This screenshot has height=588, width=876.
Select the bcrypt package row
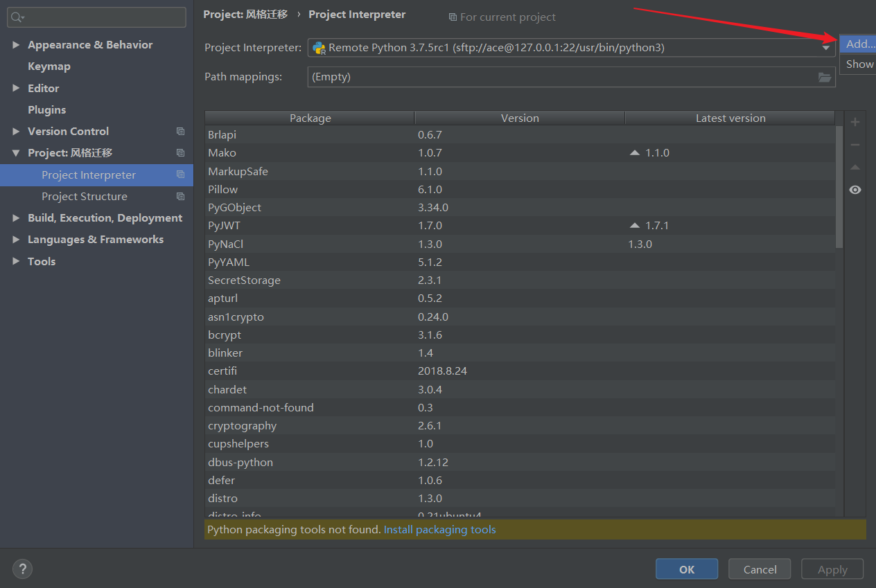[520, 335]
